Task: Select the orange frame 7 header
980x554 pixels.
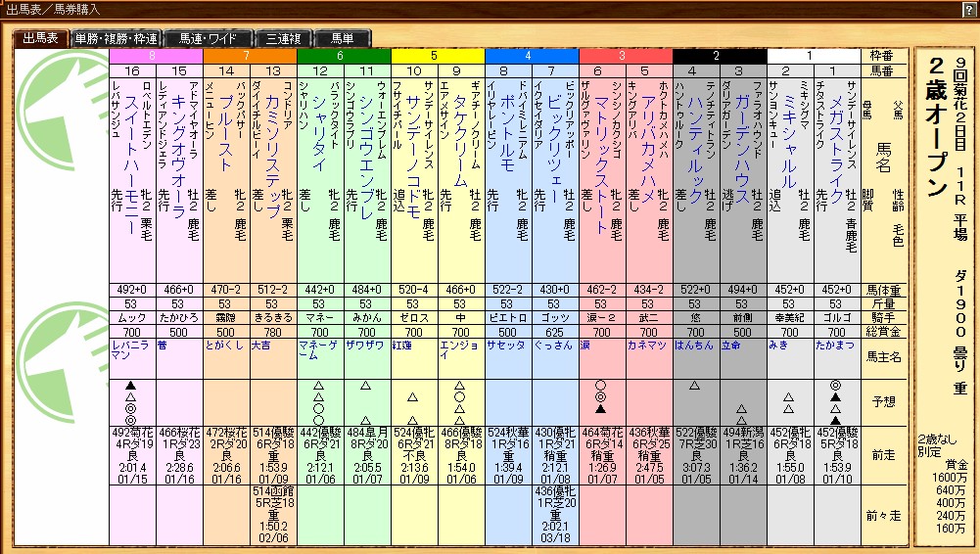Action: pos(250,56)
